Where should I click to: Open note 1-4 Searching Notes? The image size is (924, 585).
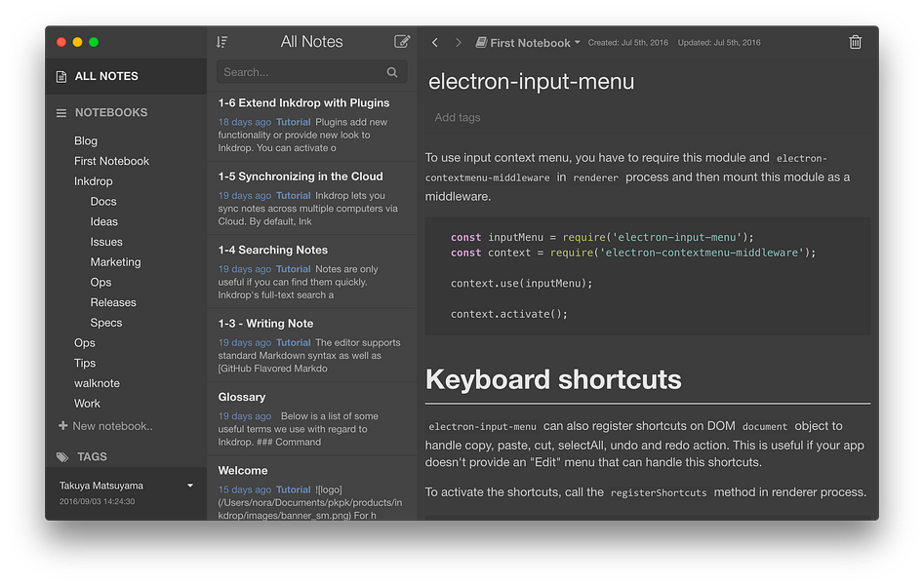coord(311,272)
